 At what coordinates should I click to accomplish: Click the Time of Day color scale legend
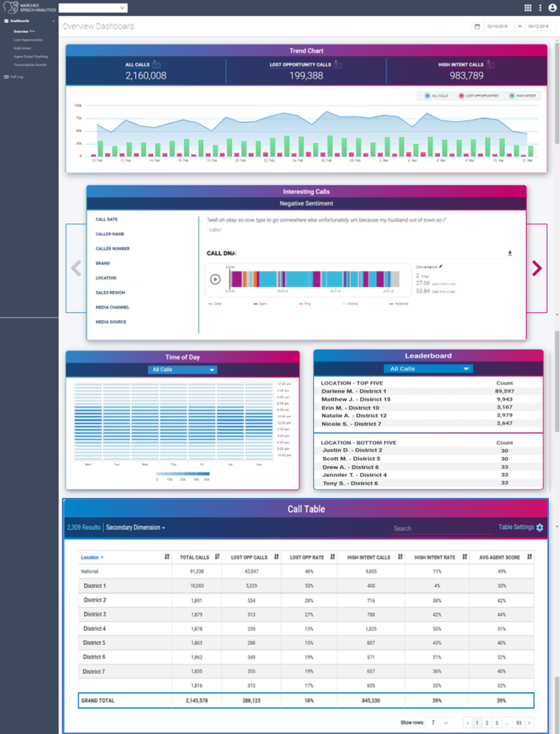tap(183, 474)
